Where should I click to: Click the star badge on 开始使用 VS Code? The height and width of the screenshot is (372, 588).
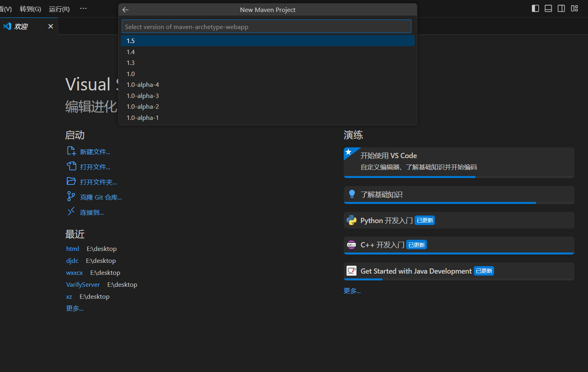349,152
